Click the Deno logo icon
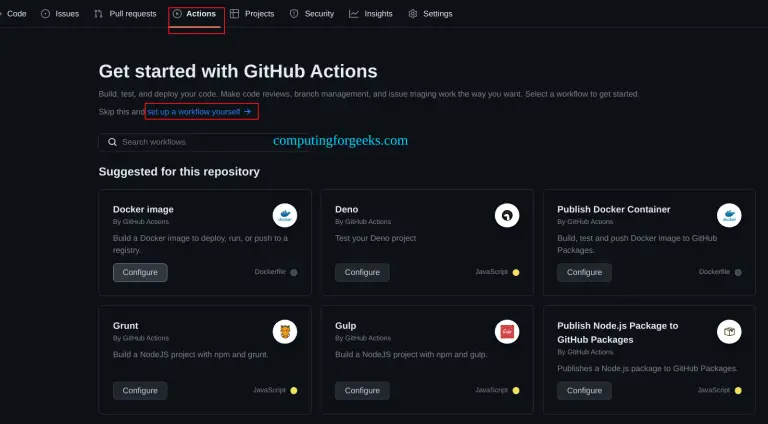 tap(507, 216)
